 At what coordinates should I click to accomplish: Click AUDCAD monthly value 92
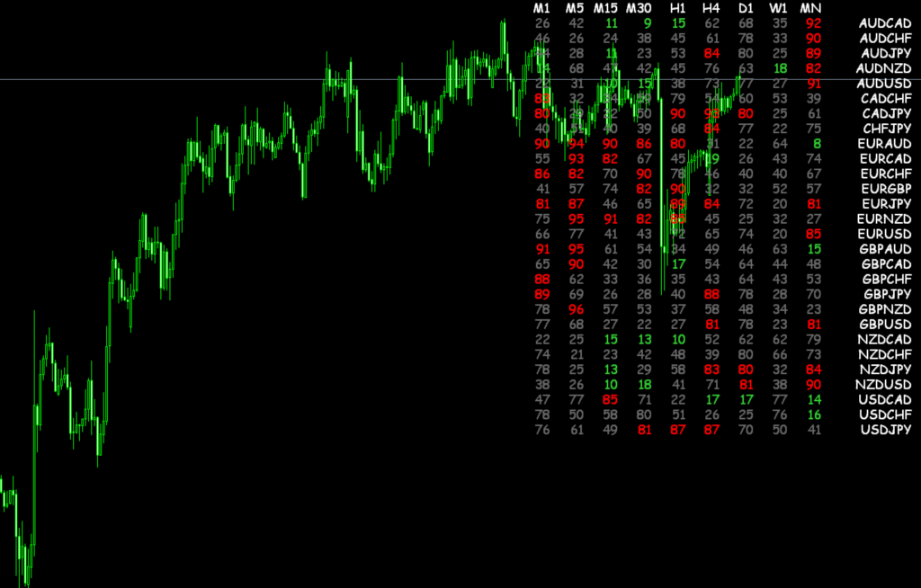click(813, 23)
